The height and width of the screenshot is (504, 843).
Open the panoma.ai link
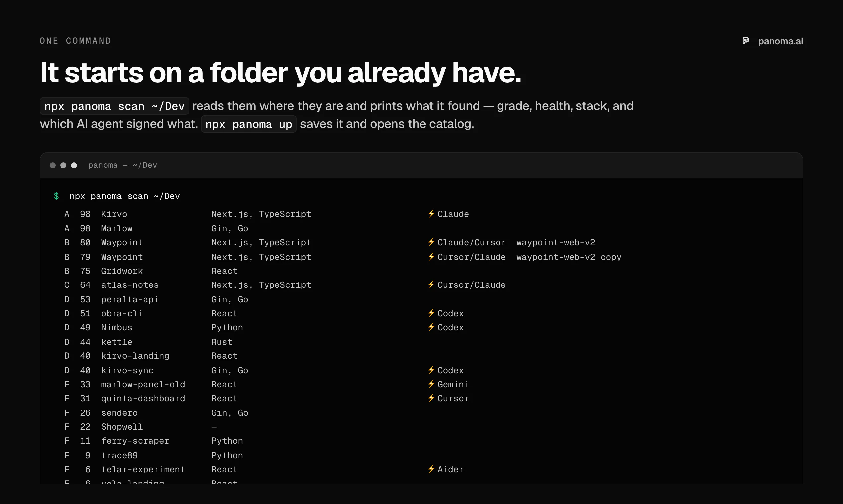pyautogui.click(x=781, y=41)
